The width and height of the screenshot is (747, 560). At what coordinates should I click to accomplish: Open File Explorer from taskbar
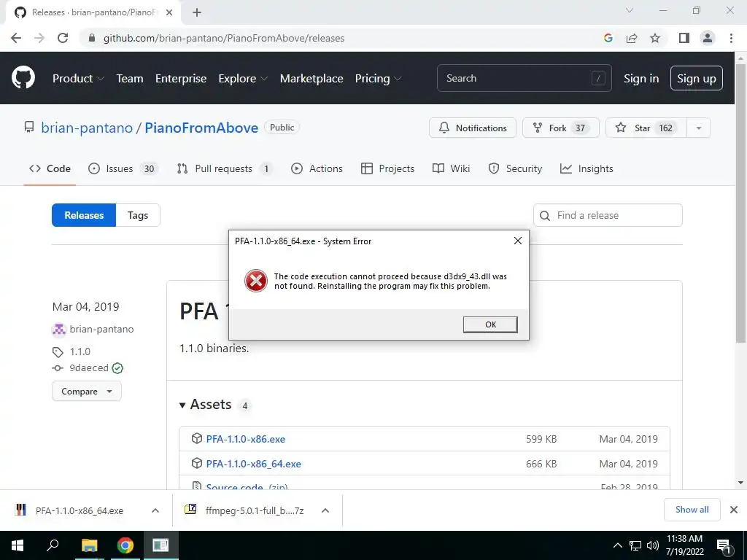pyautogui.click(x=89, y=545)
